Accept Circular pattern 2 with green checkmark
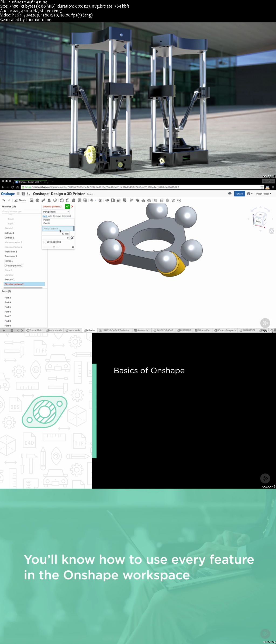Viewport: 276px width, 644px height. point(67,206)
